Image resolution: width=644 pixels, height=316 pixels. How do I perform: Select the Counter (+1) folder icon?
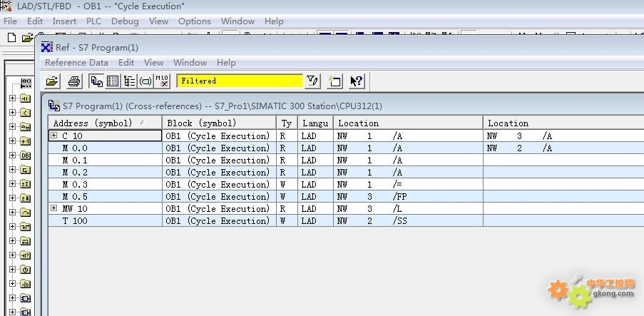(x=26, y=141)
